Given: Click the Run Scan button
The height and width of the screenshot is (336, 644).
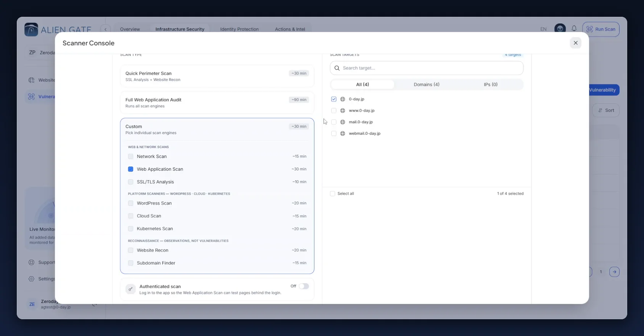Looking at the screenshot, I should 601,29.
